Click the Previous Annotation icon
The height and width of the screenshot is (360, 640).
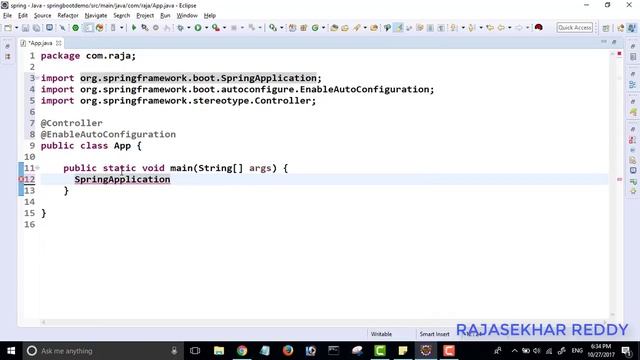(x=472, y=28)
